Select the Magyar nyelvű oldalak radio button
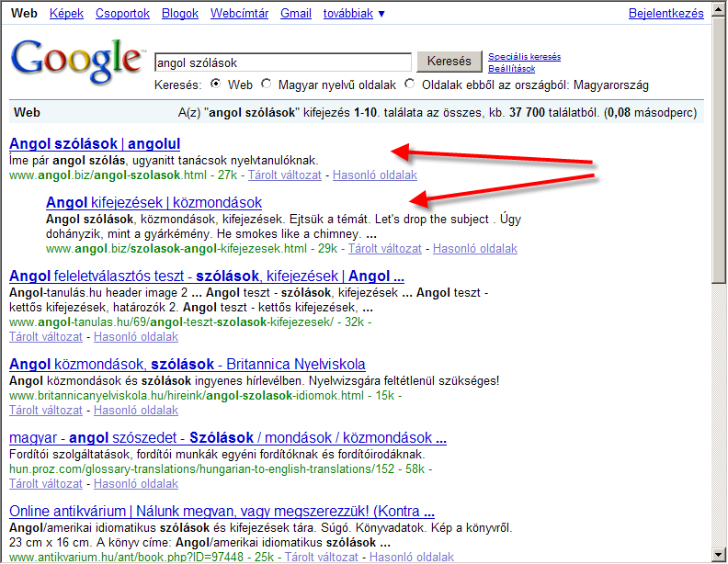This screenshot has width=728, height=564. click(x=266, y=84)
